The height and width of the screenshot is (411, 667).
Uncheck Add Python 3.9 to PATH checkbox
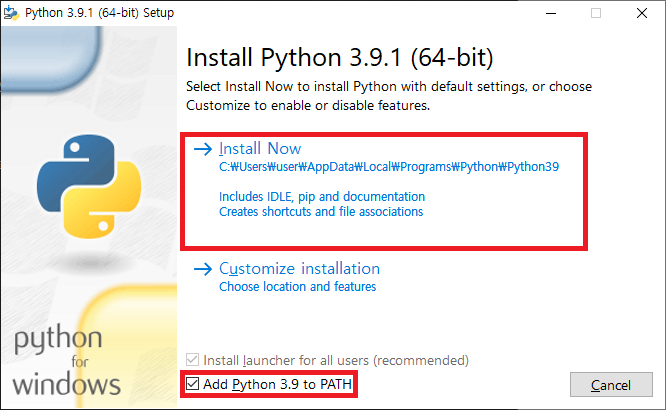coord(192,384)
